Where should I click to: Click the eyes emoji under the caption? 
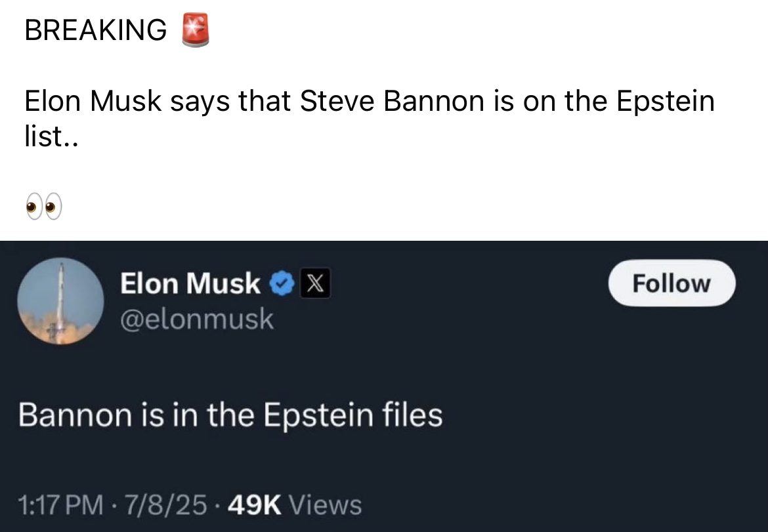point(44,206)
